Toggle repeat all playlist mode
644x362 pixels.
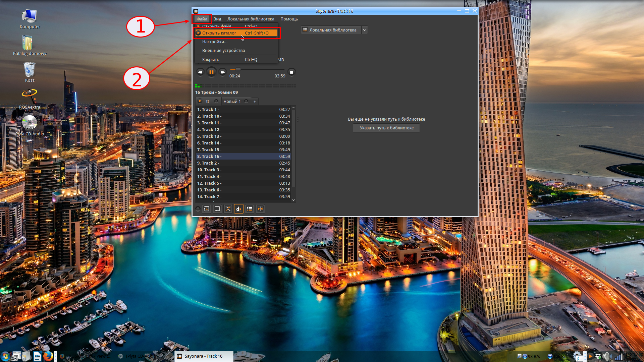coord(217,209)
